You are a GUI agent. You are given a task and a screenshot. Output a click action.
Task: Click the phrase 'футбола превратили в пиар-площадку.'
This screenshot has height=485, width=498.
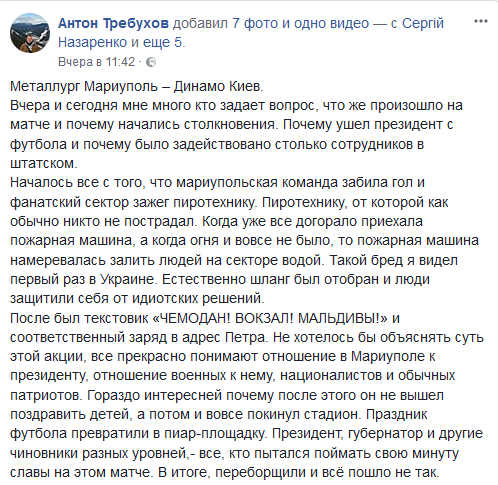point(138,433)
